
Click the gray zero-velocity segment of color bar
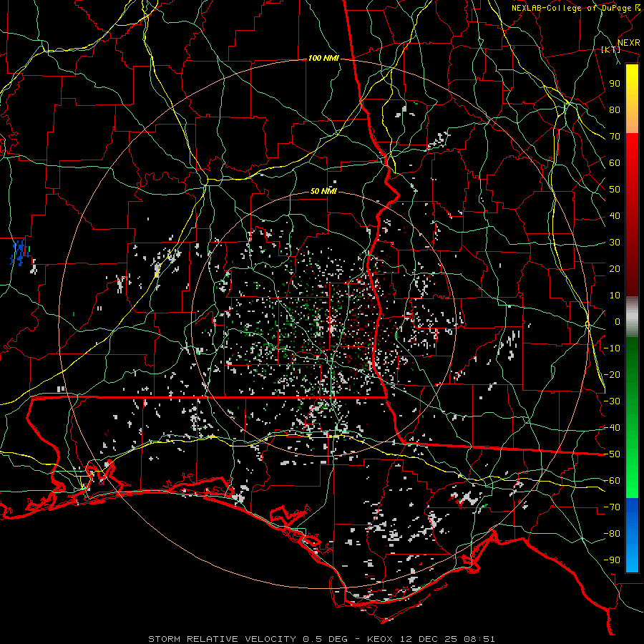click(632, 317)
